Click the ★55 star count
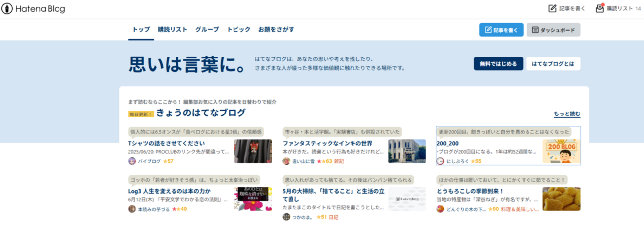 [x=476, y=161]
